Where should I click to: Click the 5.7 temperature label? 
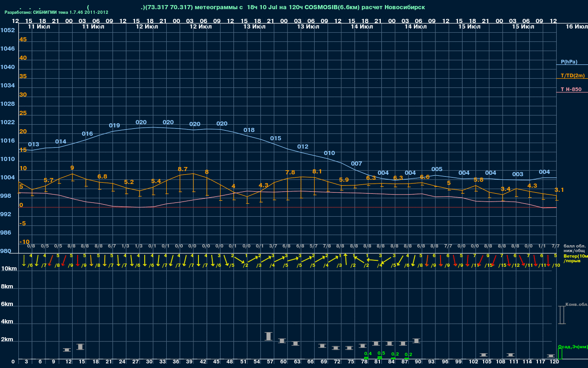(49, 180)
